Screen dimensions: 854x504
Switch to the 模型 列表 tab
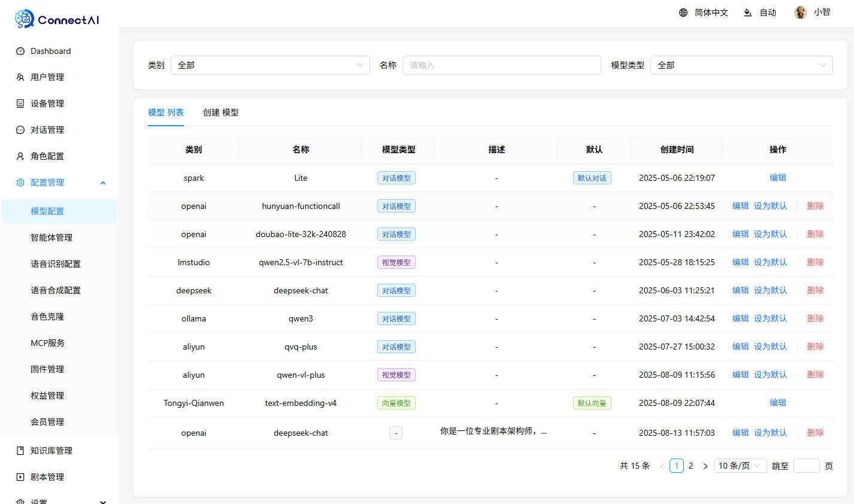(x=166, y=113)
